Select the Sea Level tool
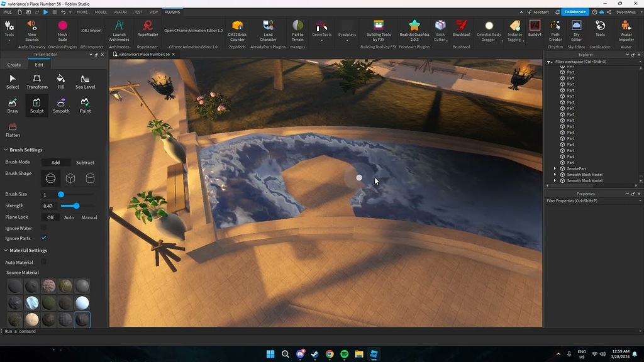 (85, 80)
